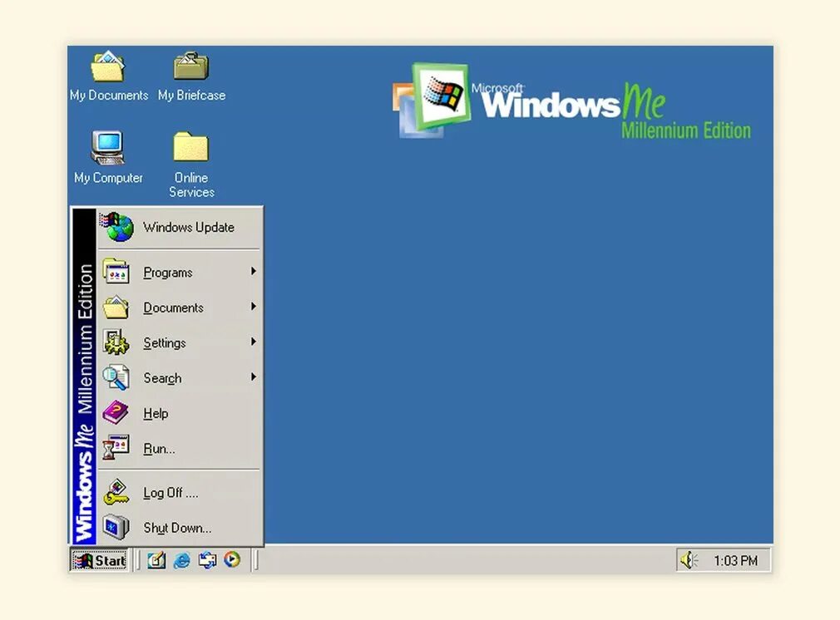The width and height of the screenshot is (840, 620).
Task: Click the Documents folder icon in Start menu
Action: [116, 308]
